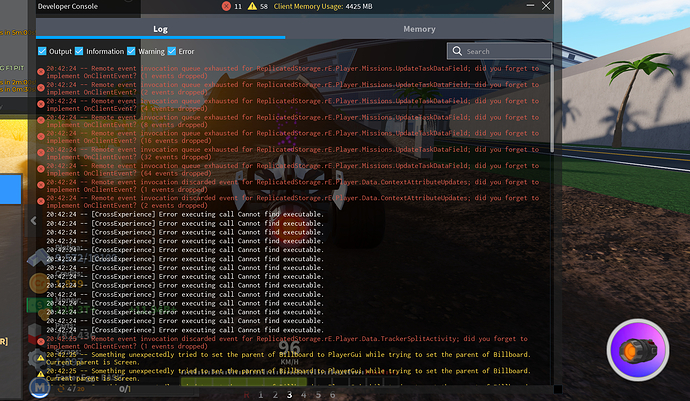Select the Log tab

click(x=160, y=29)
